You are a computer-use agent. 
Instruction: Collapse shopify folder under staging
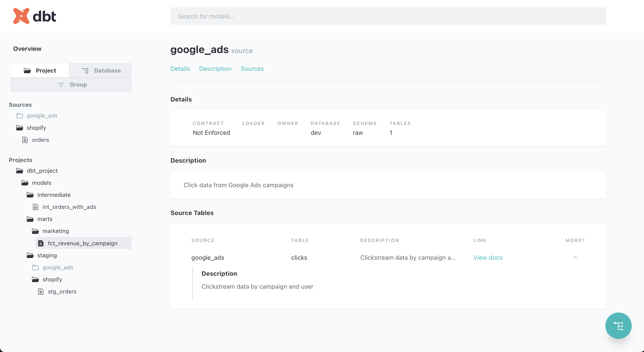52,279
